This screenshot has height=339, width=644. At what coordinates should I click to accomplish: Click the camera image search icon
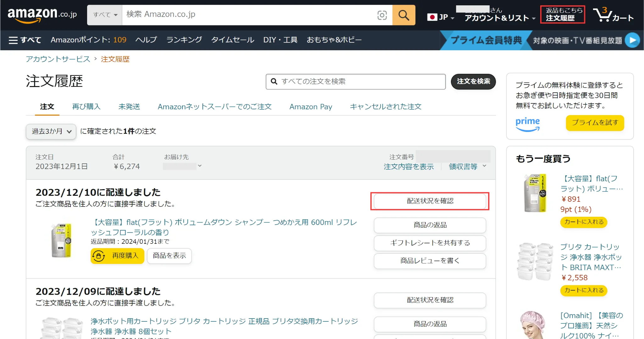coord(382,15)
